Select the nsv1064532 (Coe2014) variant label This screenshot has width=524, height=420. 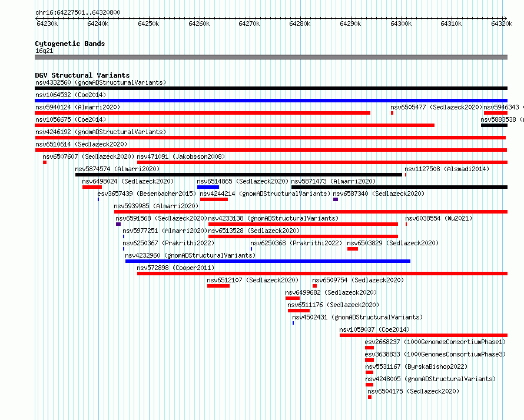[71, 95]
